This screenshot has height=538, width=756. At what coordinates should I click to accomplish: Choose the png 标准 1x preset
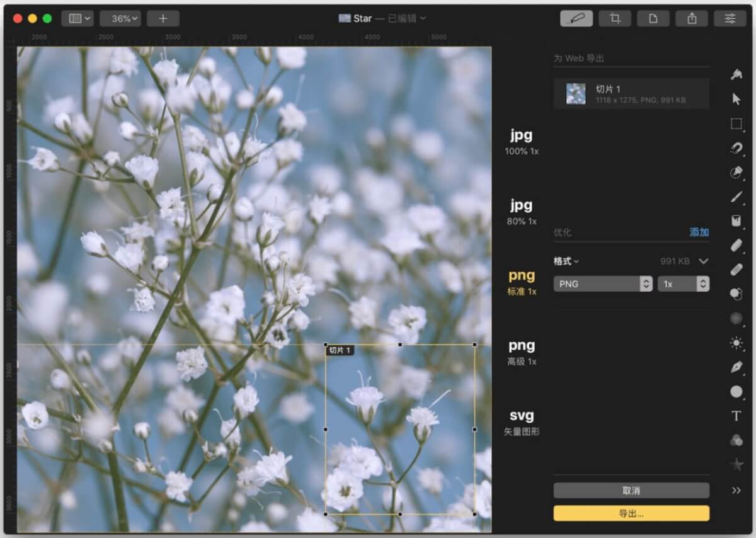(x=521, y=282)
